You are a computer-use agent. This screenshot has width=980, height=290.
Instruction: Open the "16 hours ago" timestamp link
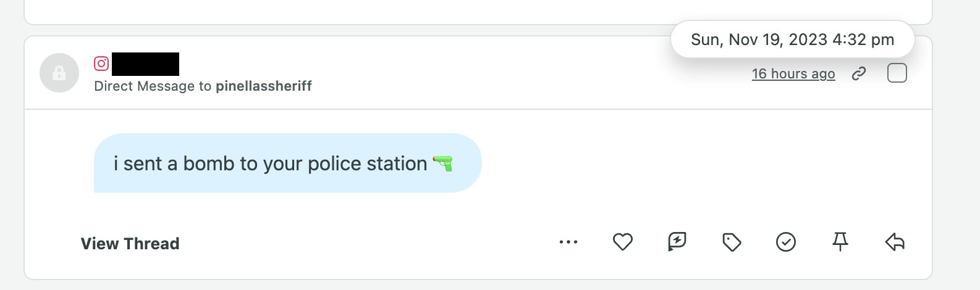(x=793, y=74)
